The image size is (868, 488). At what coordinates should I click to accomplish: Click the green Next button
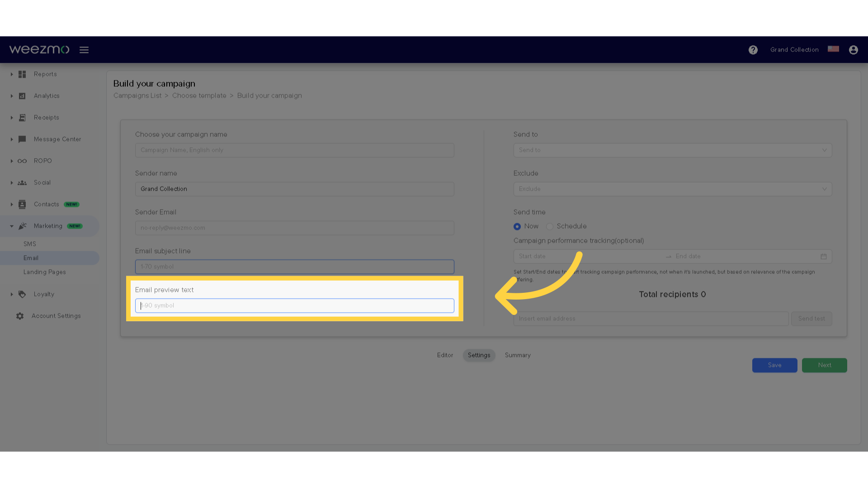tap(824, 365)
